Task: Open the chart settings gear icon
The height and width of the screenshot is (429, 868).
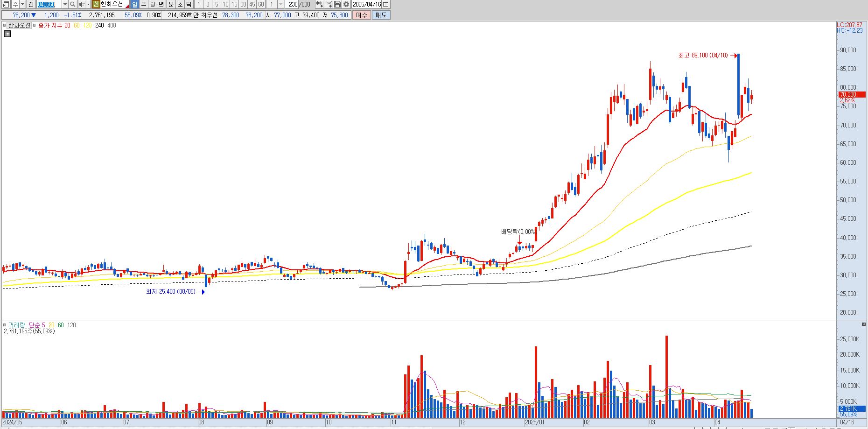Action: [x=346, y=4]
